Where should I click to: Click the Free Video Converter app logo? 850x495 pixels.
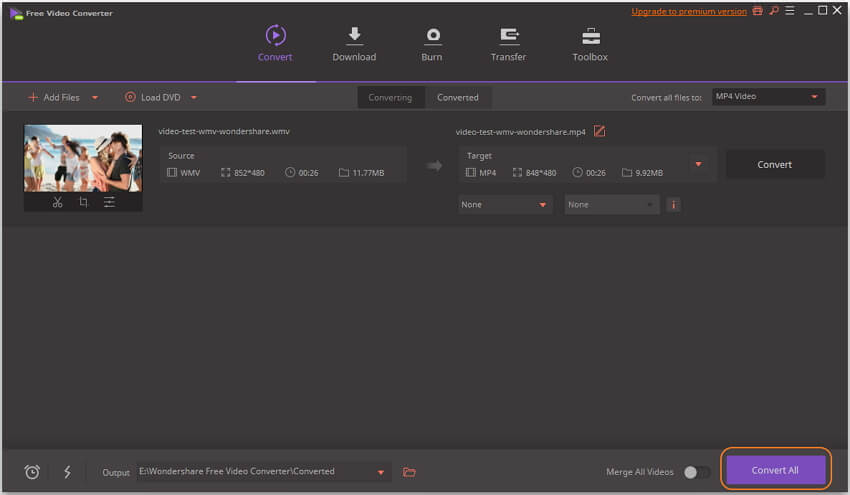coord(16,14)
